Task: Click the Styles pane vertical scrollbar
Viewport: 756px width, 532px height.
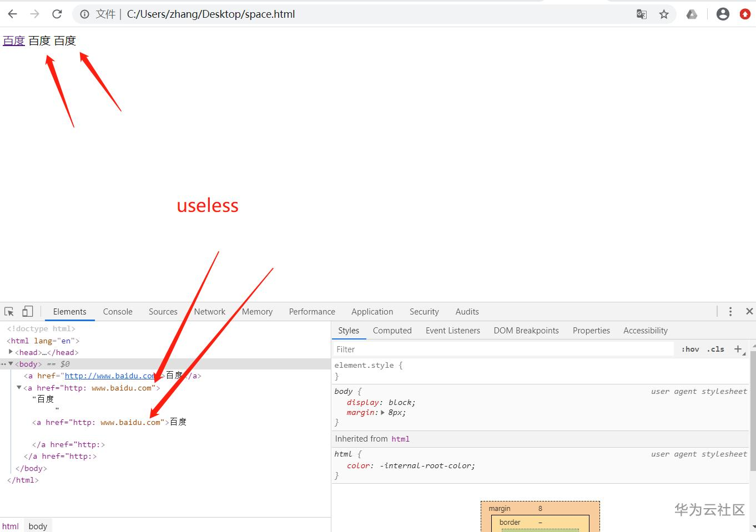Action: pyautogui.click(x=752, y=411)
